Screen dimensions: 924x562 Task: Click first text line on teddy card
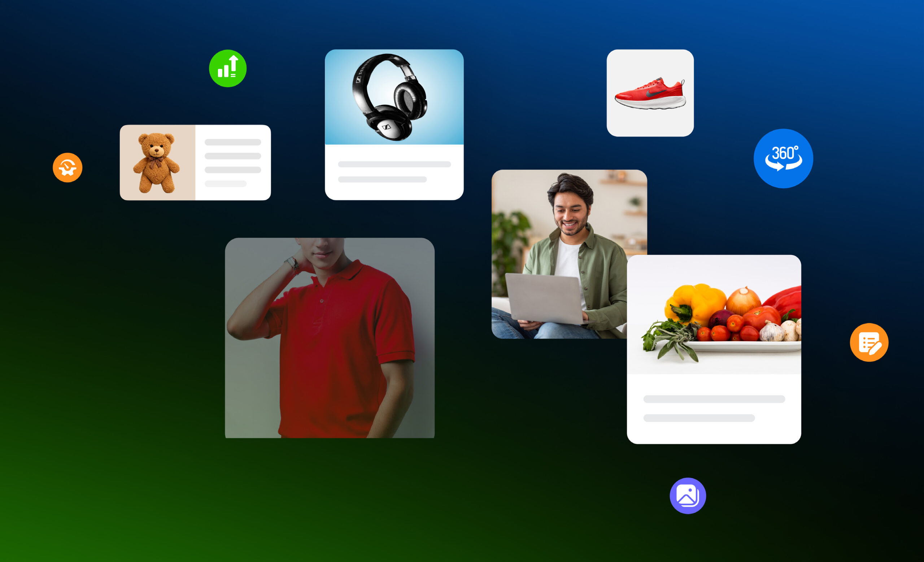coord(232,142)
